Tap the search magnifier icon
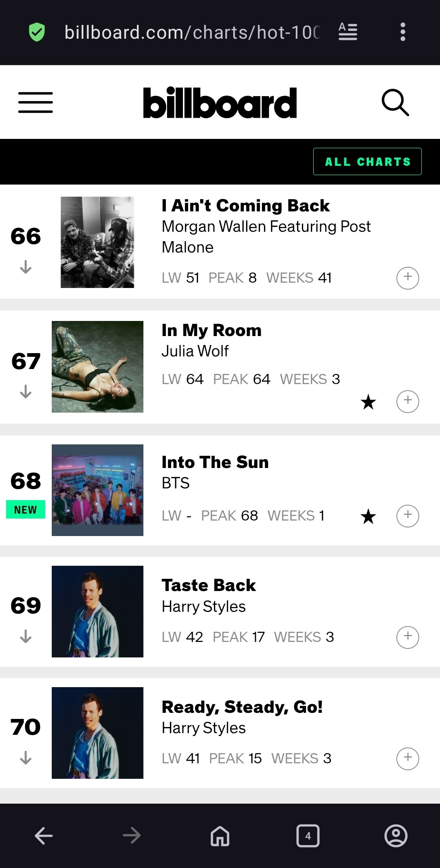The width and height of the screenshot is (440, 868). [x=395, y=102]
